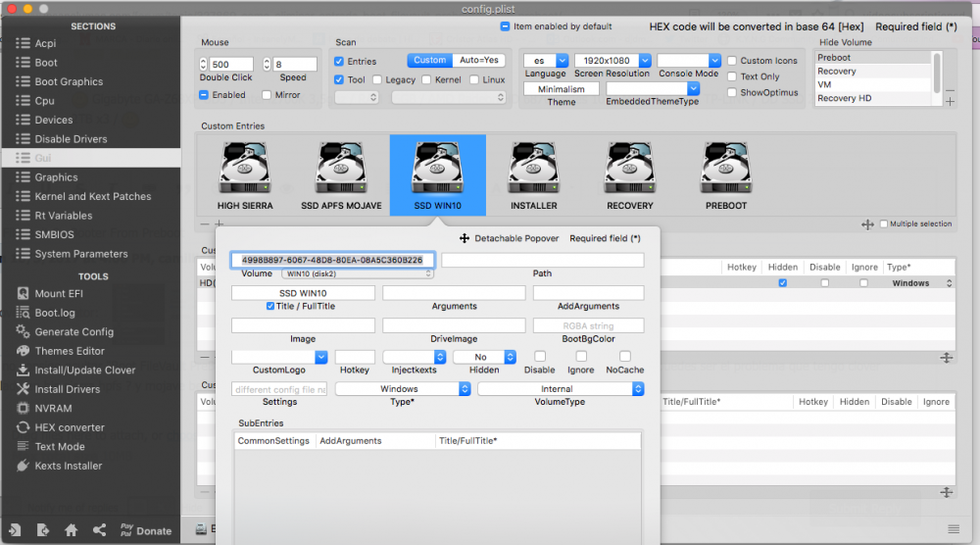This screenshot has width=980, height=545.
Task: Open VolumeType dropdown showing Internal
Action: pyautogui.click(x=561, y=389)
